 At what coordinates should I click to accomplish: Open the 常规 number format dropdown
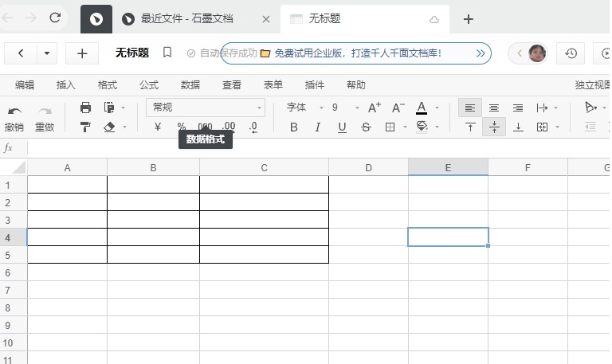click(206, 108)
